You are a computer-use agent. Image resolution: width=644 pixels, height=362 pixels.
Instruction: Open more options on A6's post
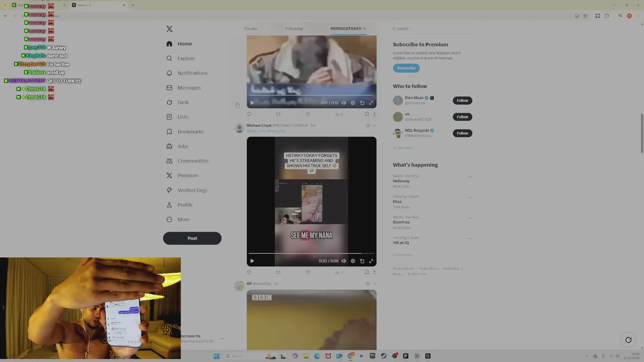click(374, 284)
